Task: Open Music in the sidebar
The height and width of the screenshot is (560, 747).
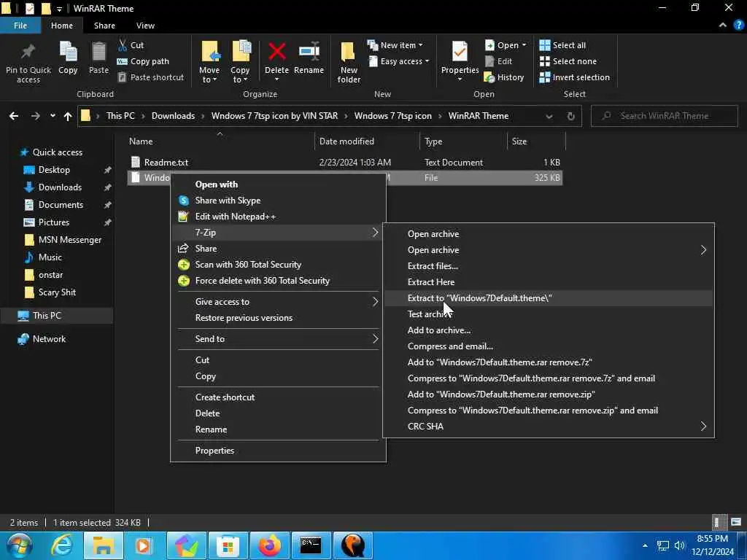Action: (50, 257)
